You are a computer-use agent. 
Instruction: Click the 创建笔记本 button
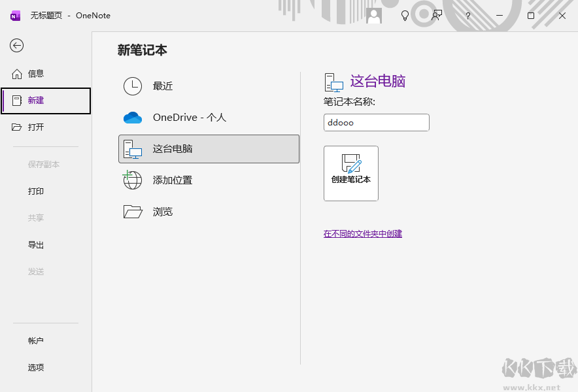click(x=351, y=172)
